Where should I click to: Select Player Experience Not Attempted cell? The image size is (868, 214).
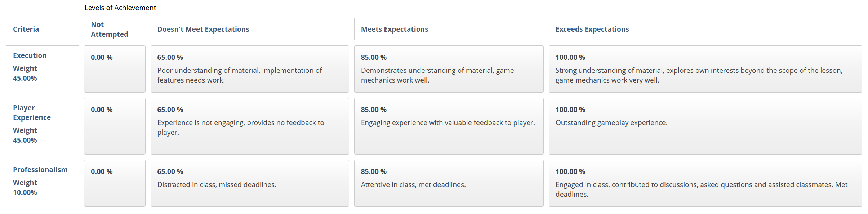[115, 126]
